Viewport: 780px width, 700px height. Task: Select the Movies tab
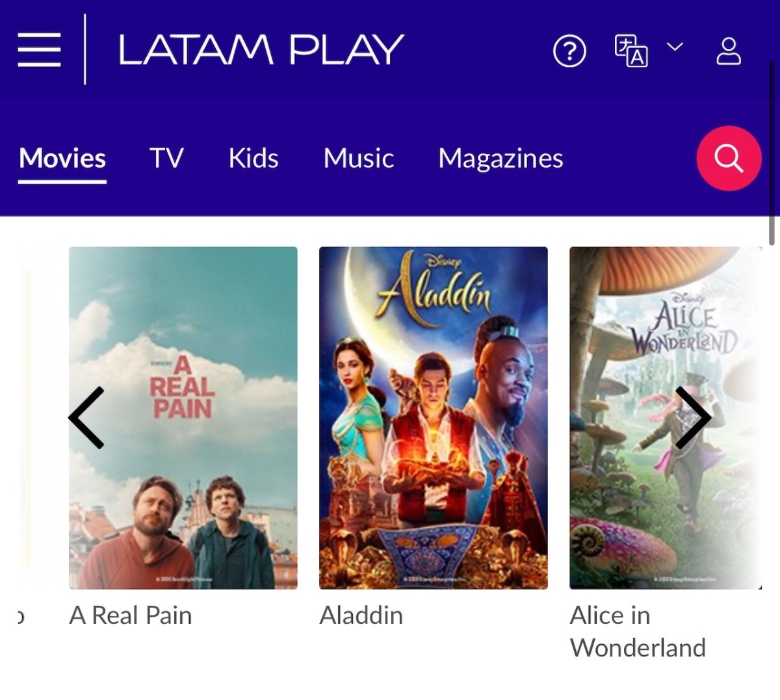click(x=62, y=159)
